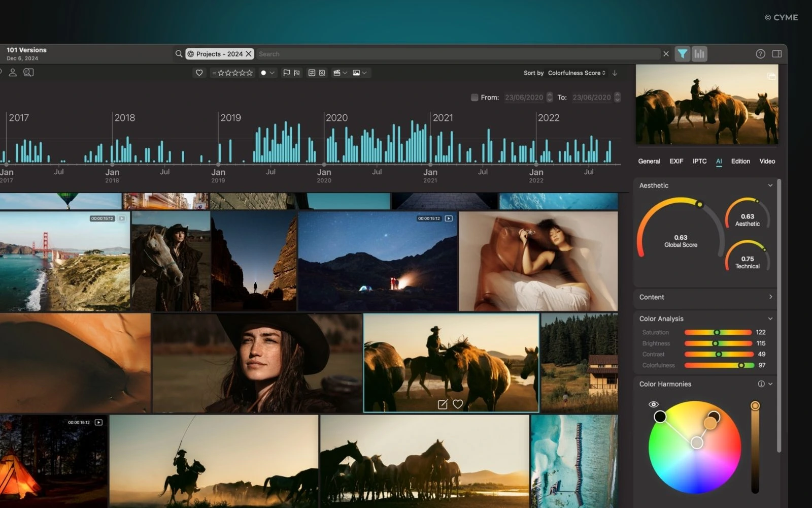Open the Sort by Colorfulness Score dropdown
The height and width of the screenshot is (508, 812).
(577, 73)
